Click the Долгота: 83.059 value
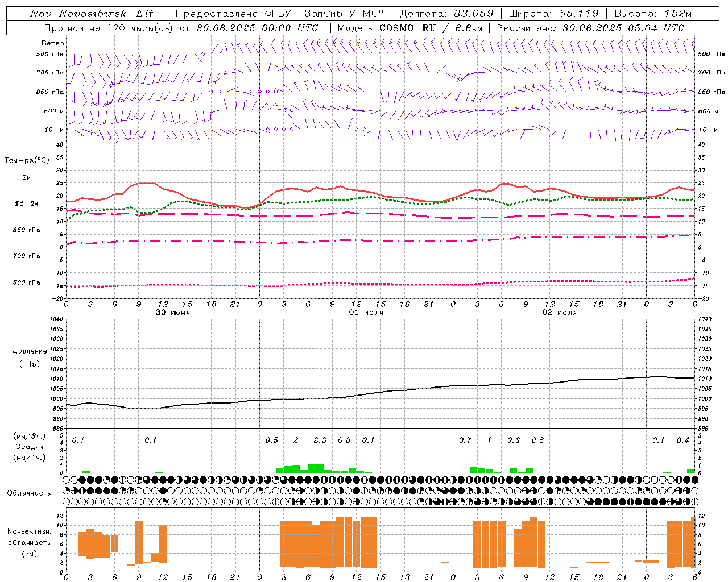 tap(447, 14)
